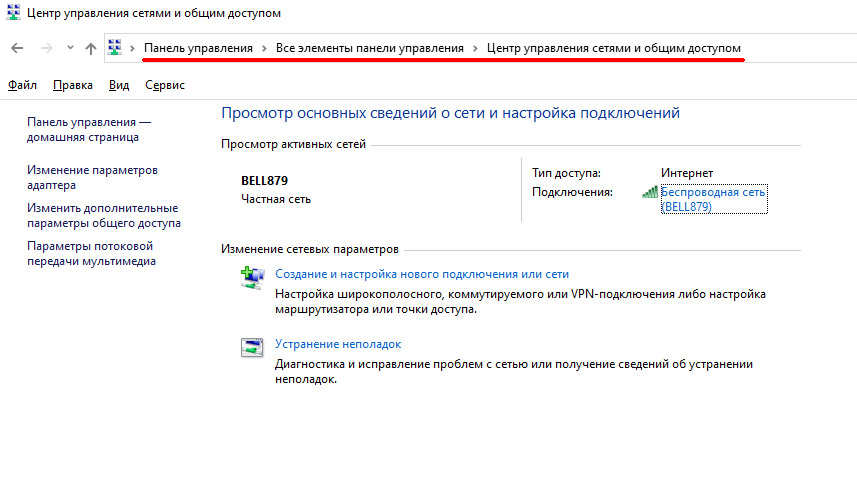Select 'Все элементы панели управления' breadcrumb
Viewport: 857px width, 498px height.
click(370, 48)
